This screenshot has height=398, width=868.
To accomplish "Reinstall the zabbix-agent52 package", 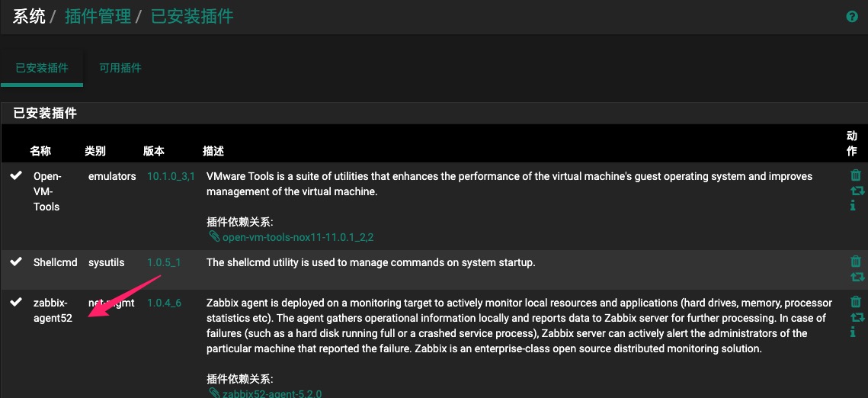I will (x=857, y=317).
